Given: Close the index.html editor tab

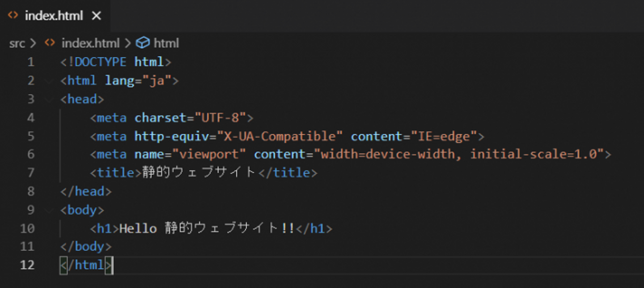Looking at the screenshot, I should (96, 16).
